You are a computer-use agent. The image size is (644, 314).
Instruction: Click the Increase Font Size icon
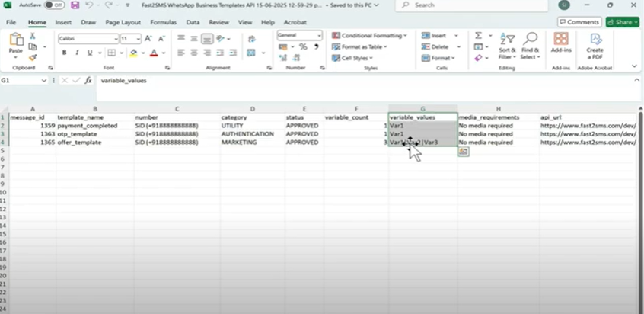click(148, 38)
